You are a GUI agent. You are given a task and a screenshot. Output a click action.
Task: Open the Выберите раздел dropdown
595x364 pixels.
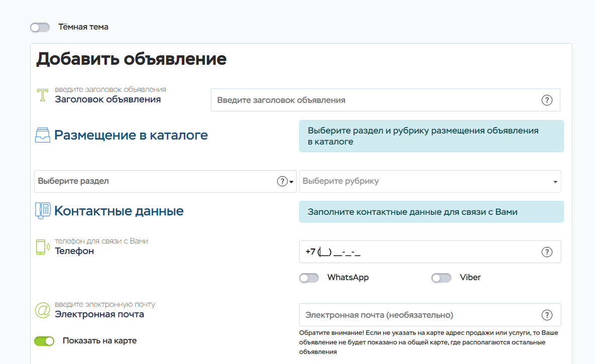156,181
